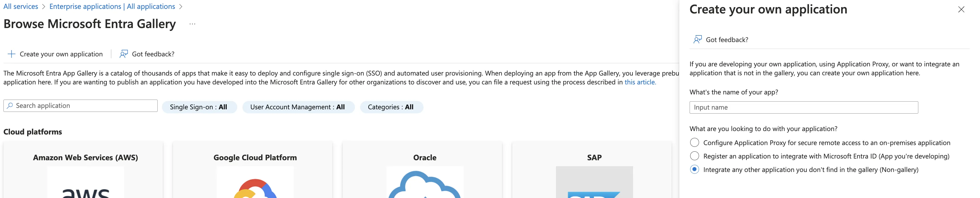Click the chevron after the All services breadcrumb
Image resolution: width=980 pixels, height=198 pixels.
pos(44,7)
